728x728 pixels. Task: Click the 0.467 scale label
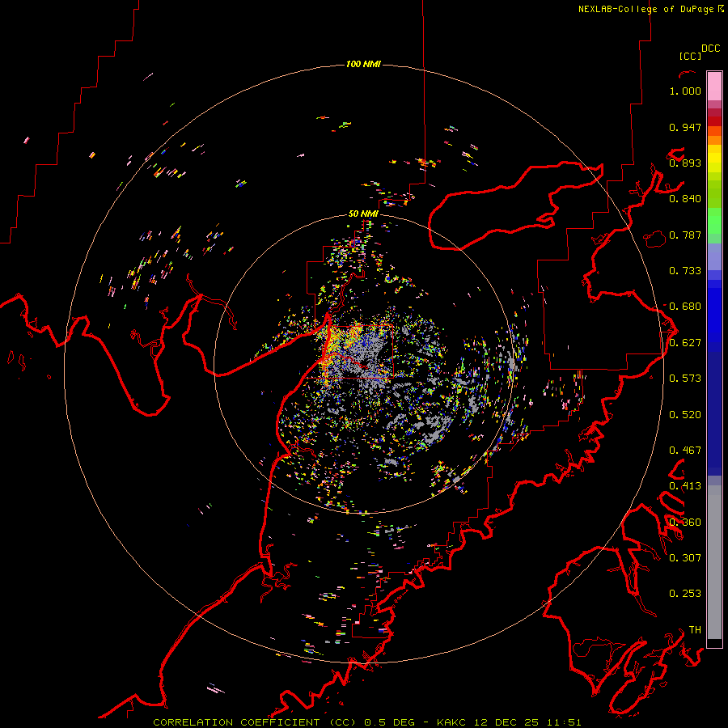point(685,451)
